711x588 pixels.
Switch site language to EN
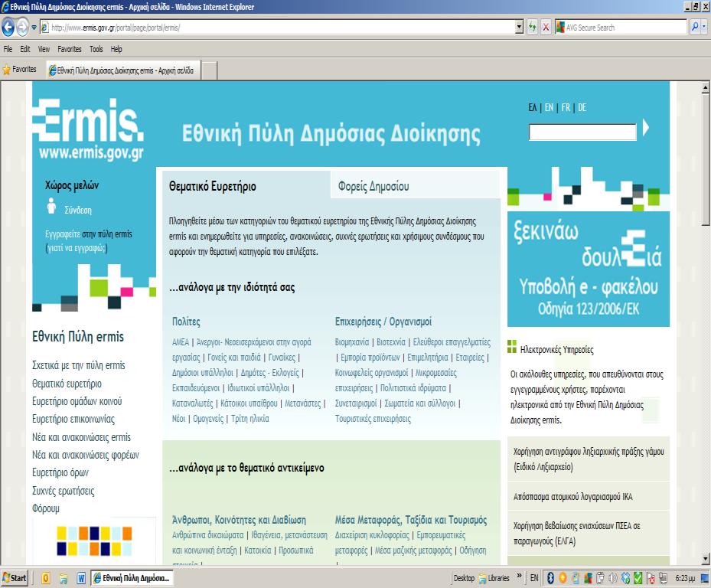pyautogui.click(x=549, y=107)
